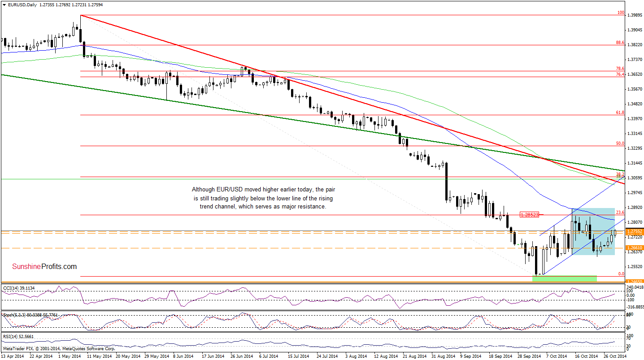Click the 1 May 2014 date label
644x360 pixels.
(x=69, y=356)
